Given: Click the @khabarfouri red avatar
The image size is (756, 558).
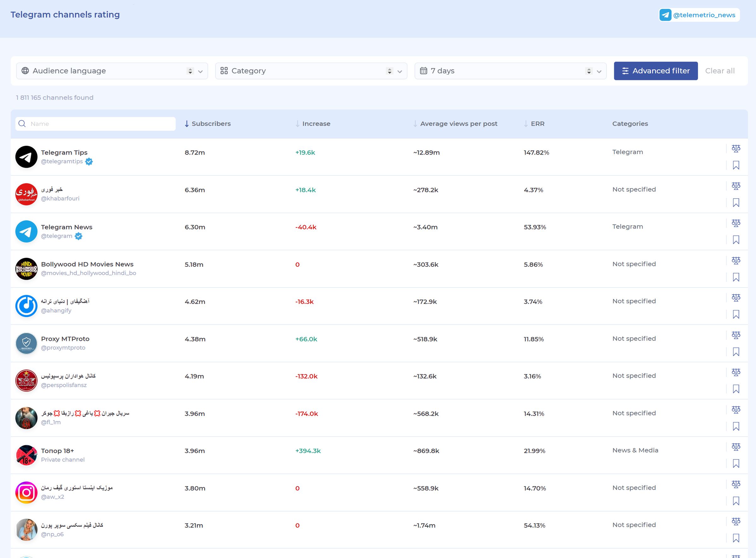Looking at the screenshot, I should tap(26, 194).
